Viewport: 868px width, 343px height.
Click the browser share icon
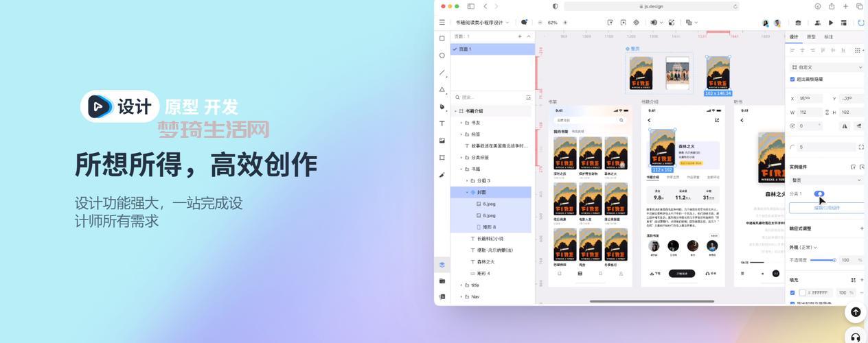[x=832, y=6]
